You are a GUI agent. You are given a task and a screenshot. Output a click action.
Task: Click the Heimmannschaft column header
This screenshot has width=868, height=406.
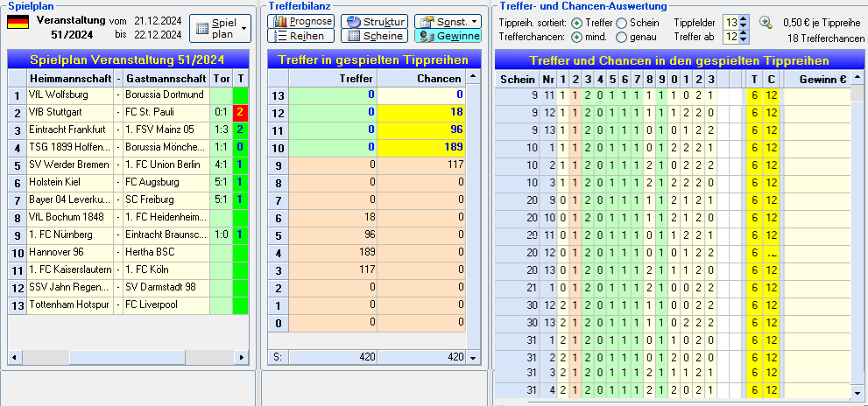(70, 79)
